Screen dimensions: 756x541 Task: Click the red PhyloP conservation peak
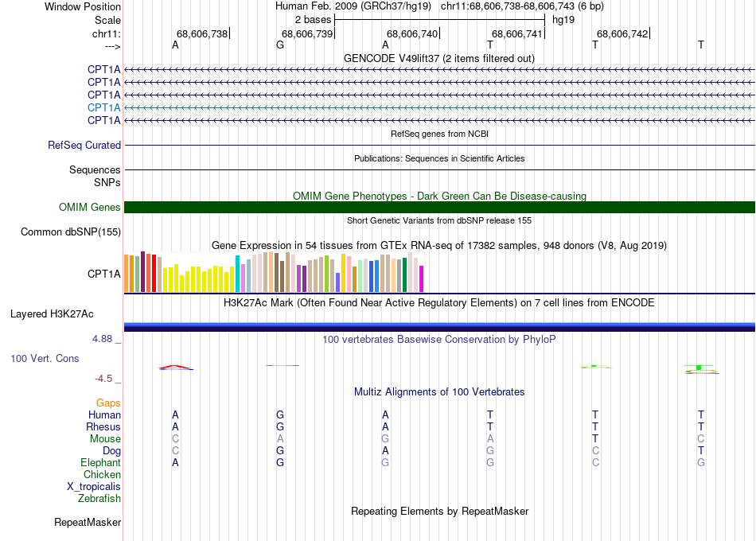176,367
